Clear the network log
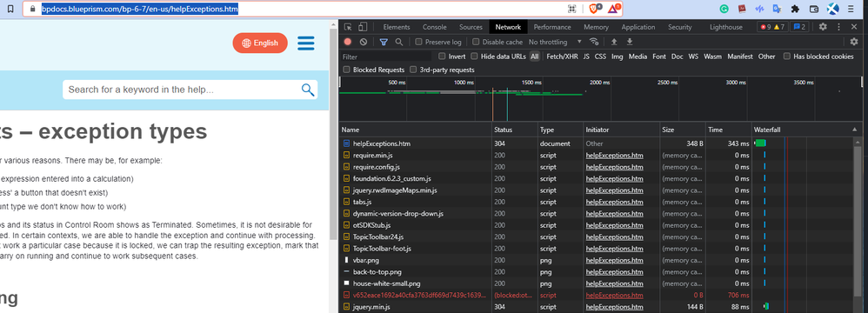Viewport: 868px width, 313px height. click(364, 42)
